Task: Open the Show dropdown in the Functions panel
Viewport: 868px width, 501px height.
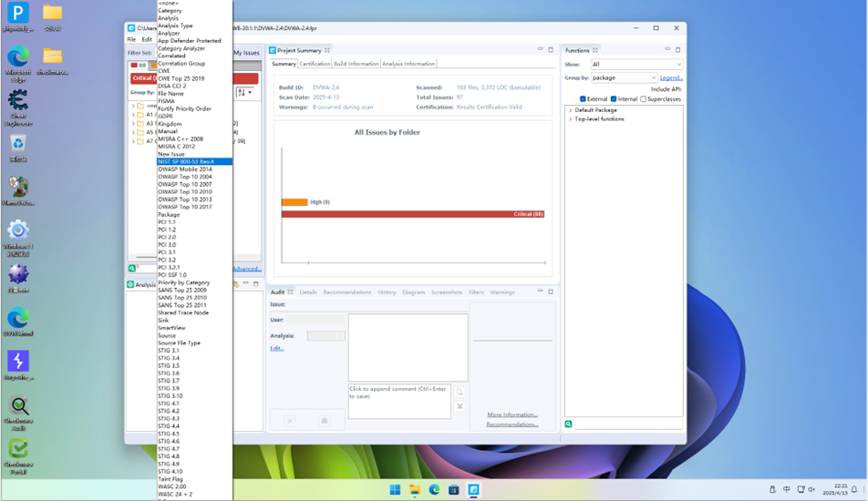Action: pos(636,64)
